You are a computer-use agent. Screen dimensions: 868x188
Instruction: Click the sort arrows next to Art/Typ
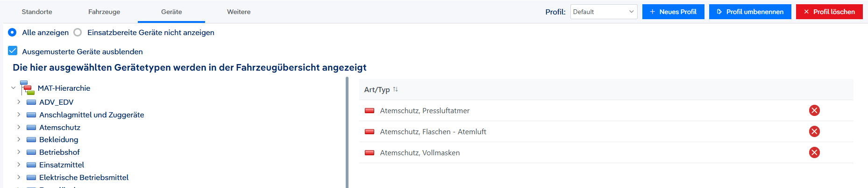click(x=395, y=89)
